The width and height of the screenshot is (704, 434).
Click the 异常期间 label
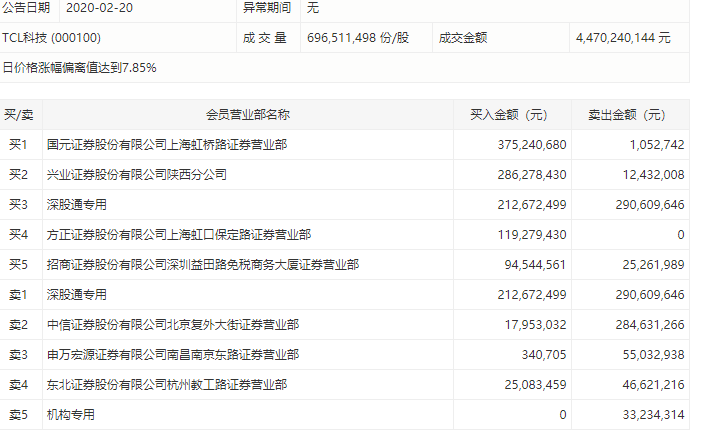click(267, 8)
